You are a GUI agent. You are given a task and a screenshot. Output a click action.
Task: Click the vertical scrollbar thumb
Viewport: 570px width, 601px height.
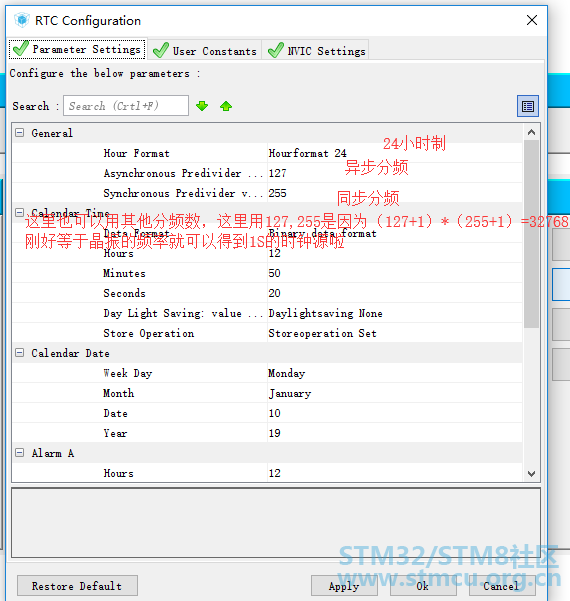pyautogui.click(x=531, y=234)
